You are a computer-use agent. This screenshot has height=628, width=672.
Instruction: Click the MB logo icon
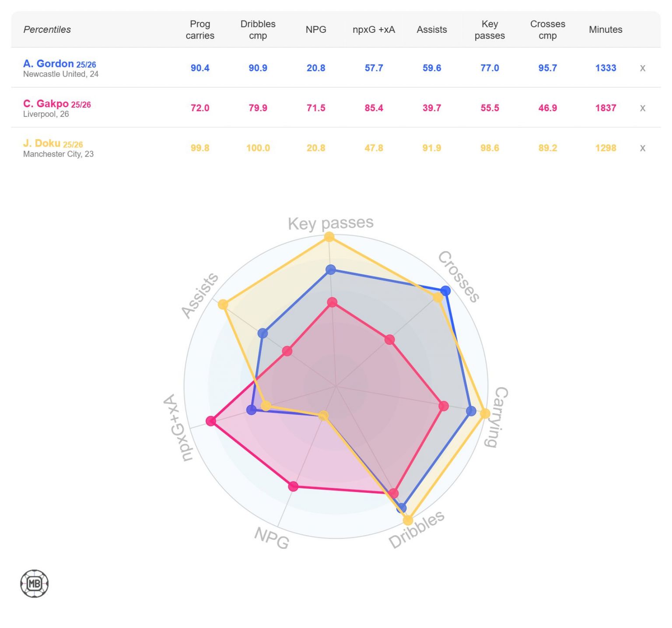[34, 583]
